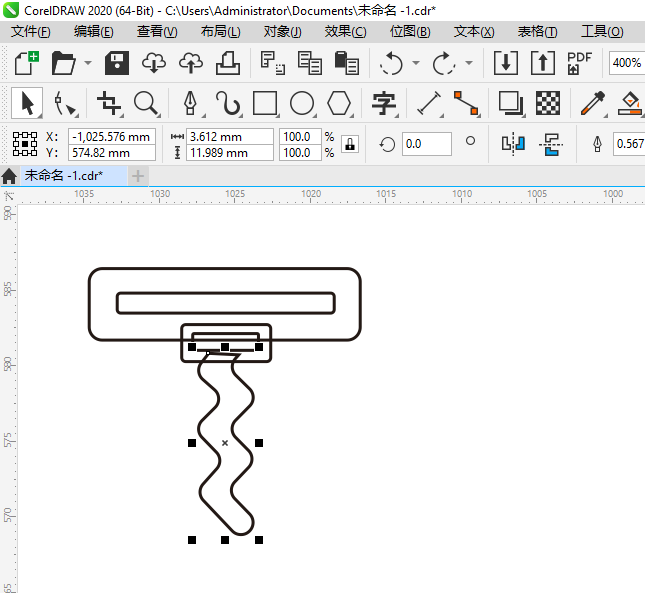645x593 pixels.
Task: Open the 位图(B) menu
Action: (410, 32)
